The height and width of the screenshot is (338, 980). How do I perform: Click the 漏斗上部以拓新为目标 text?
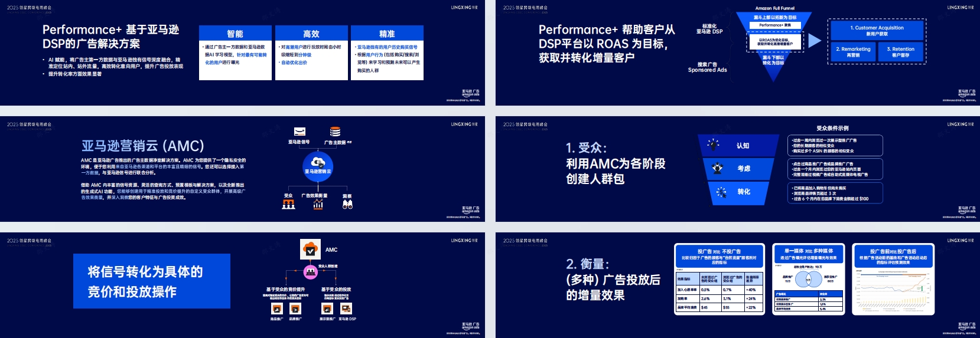(774, 18)
